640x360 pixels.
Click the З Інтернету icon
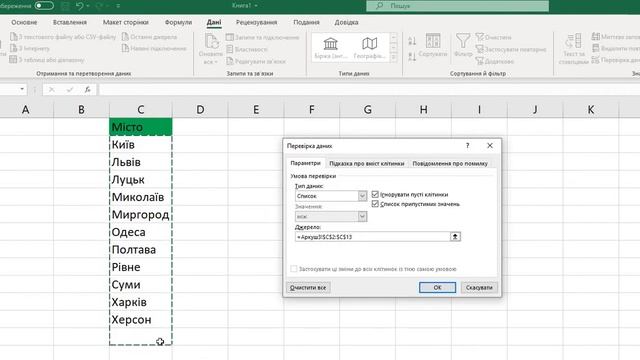click(13, 48)
